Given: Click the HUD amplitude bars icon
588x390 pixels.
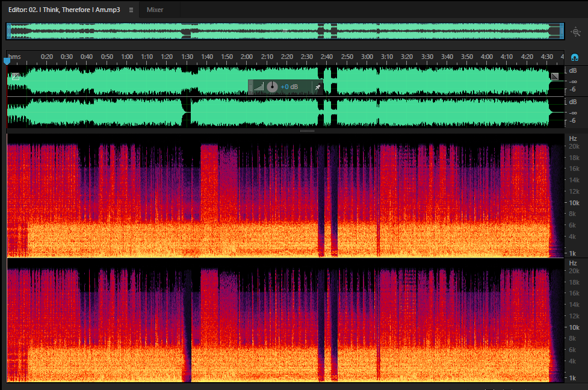Looking at the screenshot, I should click(x=259, y=87).
